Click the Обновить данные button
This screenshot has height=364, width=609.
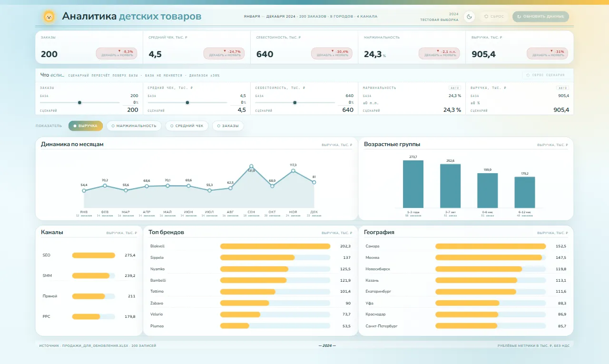pyautogui.click(x=540, y=17)
